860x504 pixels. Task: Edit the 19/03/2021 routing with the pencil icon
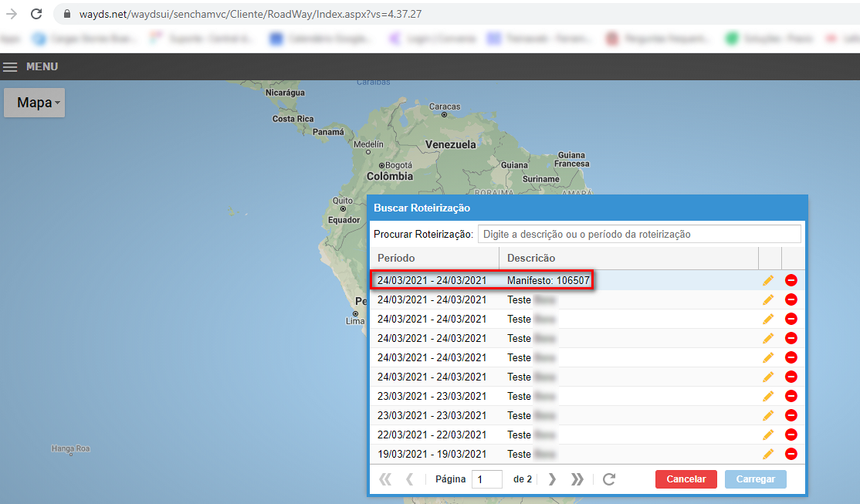pos(768,454)
